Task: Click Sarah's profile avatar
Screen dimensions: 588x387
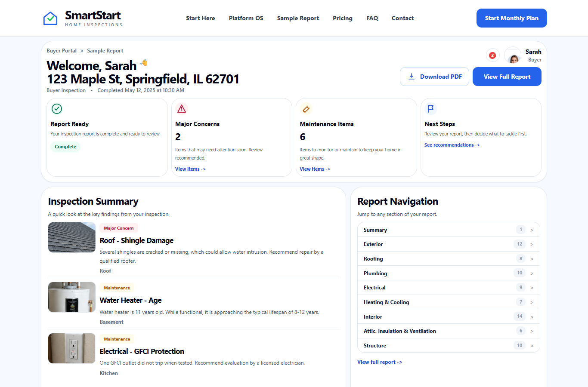Action: tap(513, 55)
